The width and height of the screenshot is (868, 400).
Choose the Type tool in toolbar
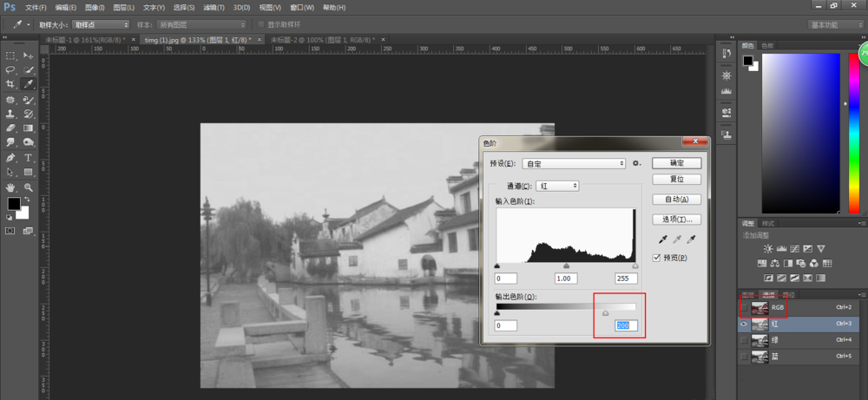pyautogui.click(x=28, y=158)
